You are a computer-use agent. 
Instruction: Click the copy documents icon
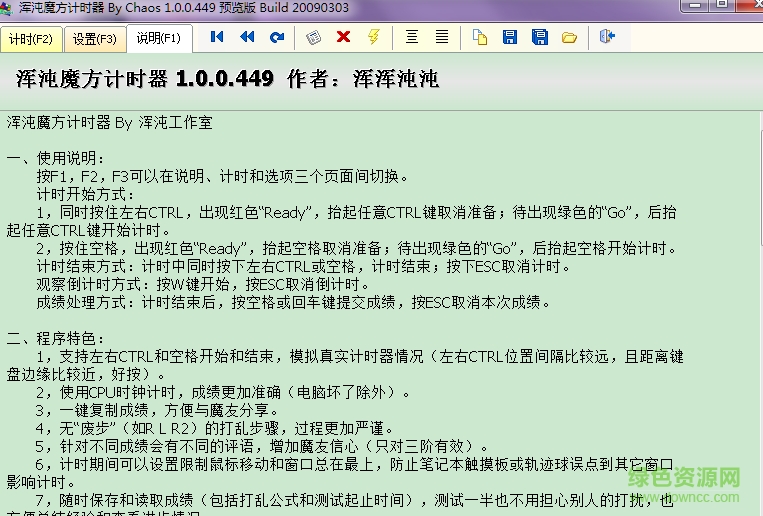(x=480, y=37)
